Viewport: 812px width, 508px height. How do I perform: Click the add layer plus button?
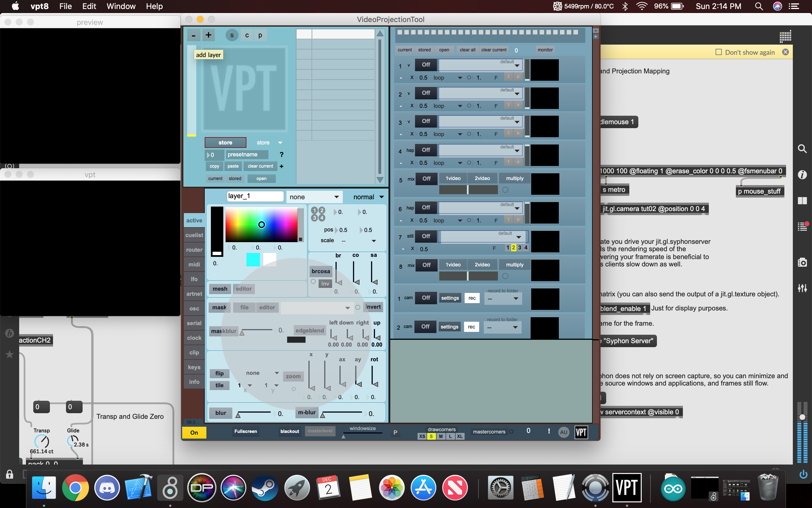tap(208, 35)
